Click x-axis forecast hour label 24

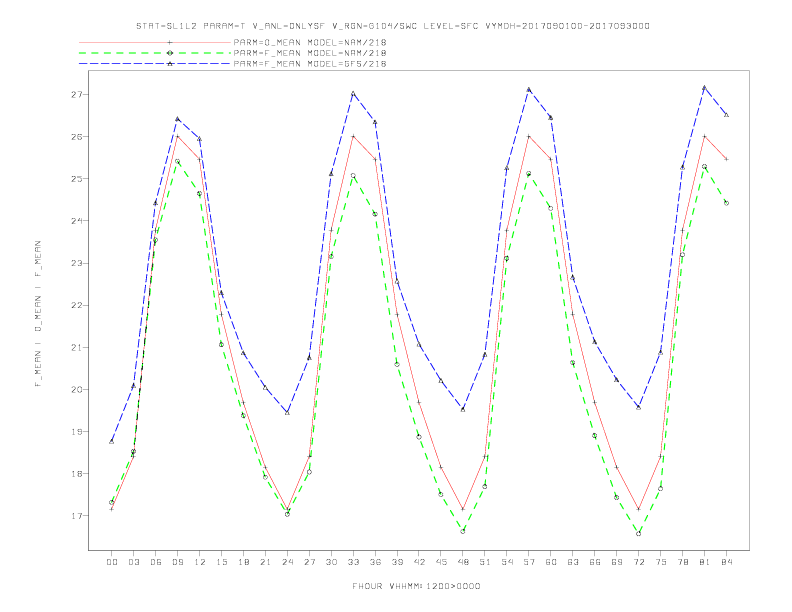(287, 562)
